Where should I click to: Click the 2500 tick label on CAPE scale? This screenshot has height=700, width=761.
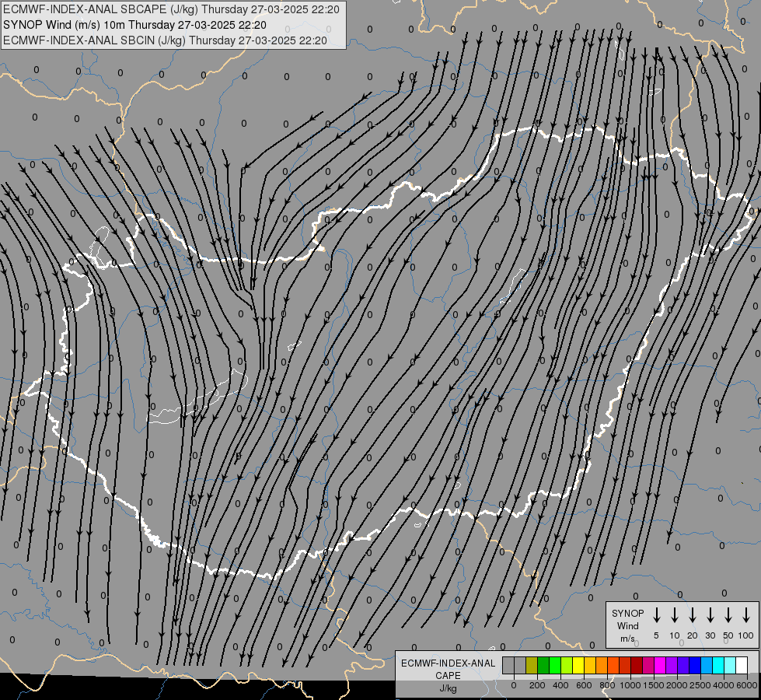pos(700,685)
